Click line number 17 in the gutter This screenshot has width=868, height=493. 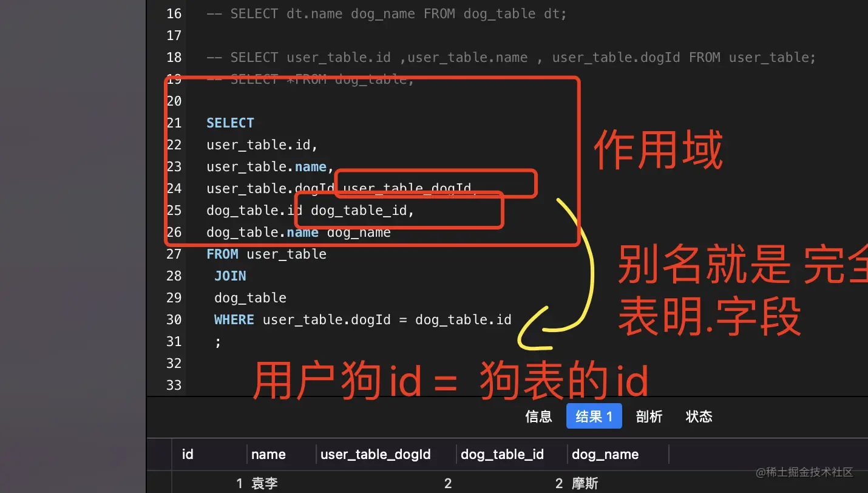(174, 35)
